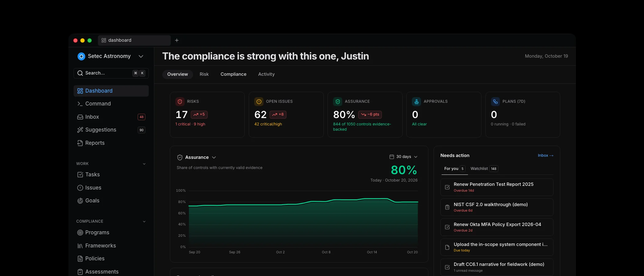644x276 pixels.
Task: Open a new tab with plus button
Action: [x=177, y=40]
